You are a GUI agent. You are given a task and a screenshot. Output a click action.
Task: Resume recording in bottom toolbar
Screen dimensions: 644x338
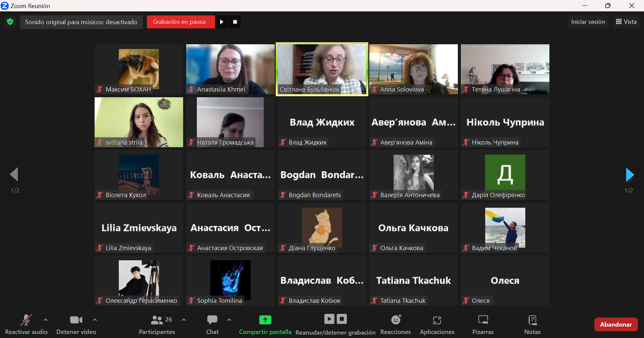click(x=329, y=319)
